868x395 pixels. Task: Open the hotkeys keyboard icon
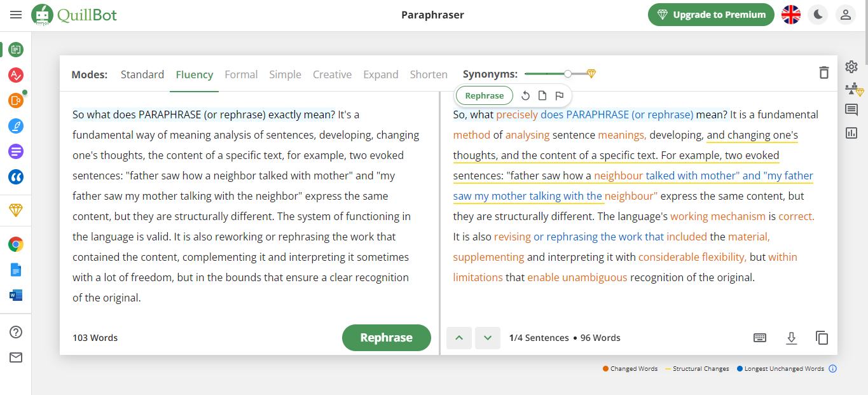tap(760, 338)
